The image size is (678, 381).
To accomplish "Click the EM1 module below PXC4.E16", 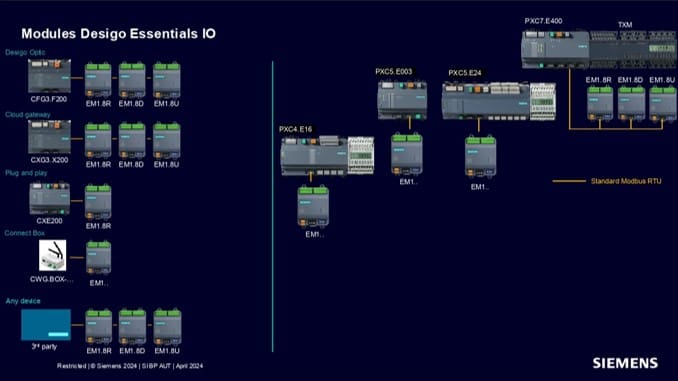I will [x=313, y=206].
